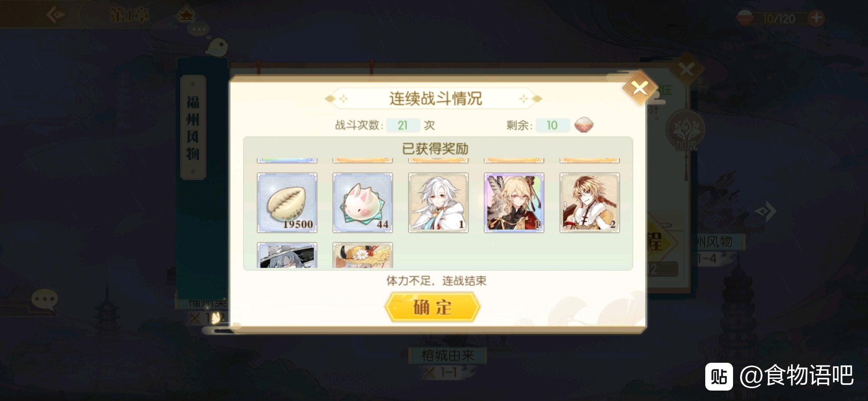Select the brown-haired character card with count 2
The image size is (868, 401).
click(589, 202)
